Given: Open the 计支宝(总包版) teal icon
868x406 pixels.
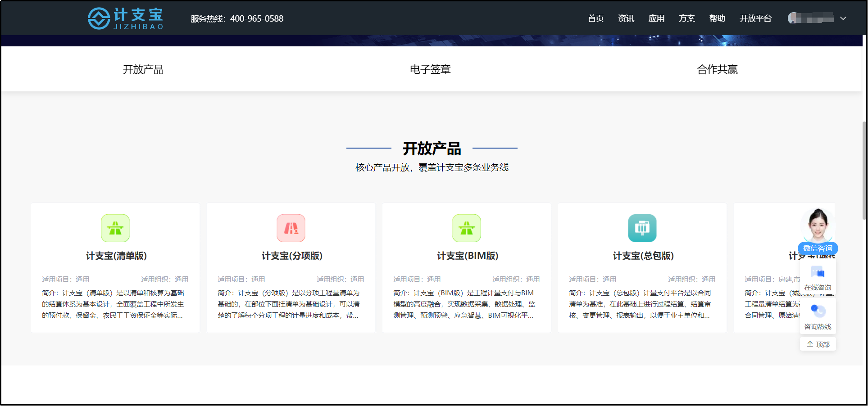Looking at the screenshot, I should 642,228.
